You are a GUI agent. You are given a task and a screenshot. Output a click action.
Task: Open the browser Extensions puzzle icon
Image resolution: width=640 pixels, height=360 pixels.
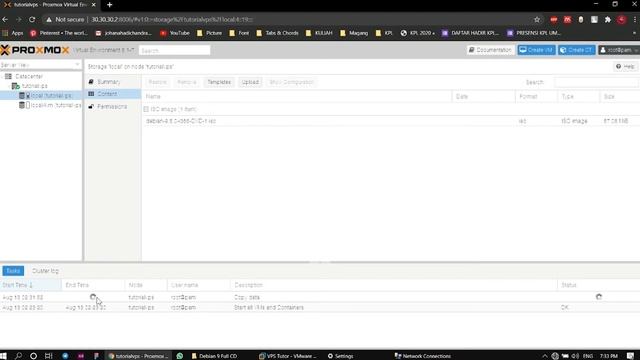pos(607,19)
